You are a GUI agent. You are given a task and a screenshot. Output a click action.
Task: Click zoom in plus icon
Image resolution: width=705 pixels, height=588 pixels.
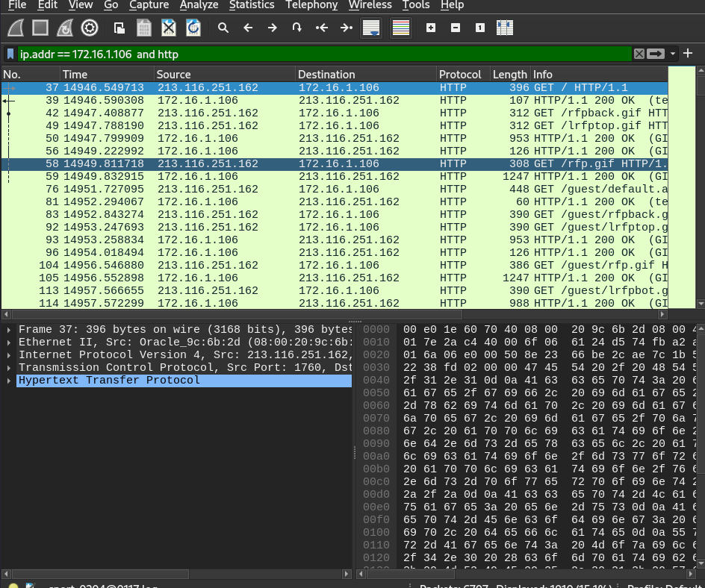pos(431,28)
